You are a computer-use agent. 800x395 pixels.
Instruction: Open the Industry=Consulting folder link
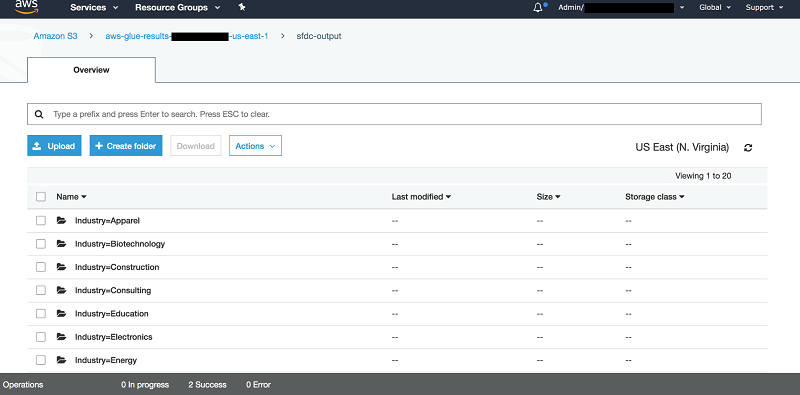pyautogui.click(x=113, y=290)
